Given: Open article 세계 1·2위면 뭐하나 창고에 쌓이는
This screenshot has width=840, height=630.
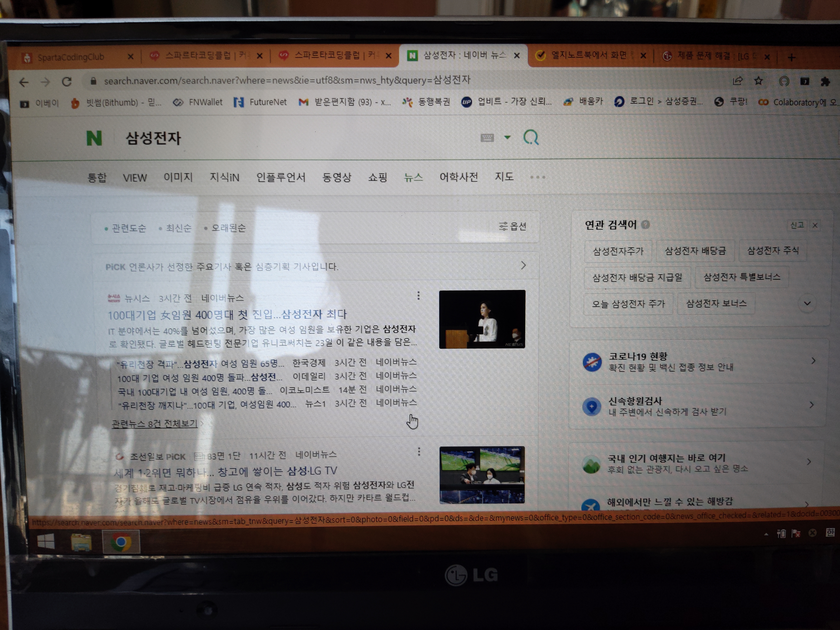Looking at the screenshot, I should (x=226, y=472).
